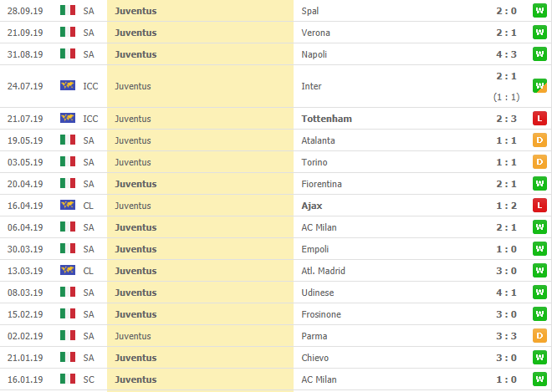
Task: Click the SC competition label on 16.01.19
Action: coord(89,379)
